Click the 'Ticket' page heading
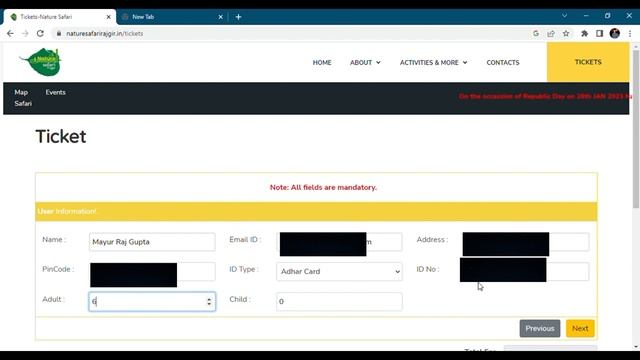This screenshot has width=640, height=360. pos(61,136)
